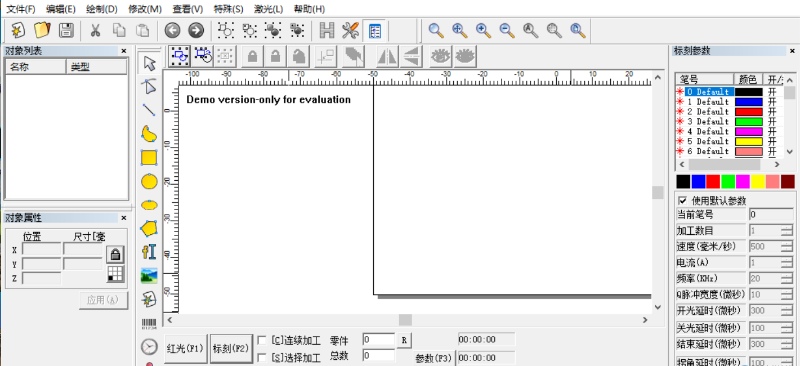Viewport: 800px width, 366px height.
Task: Open the Barcode tool
Action: click(x=149, y=324)
